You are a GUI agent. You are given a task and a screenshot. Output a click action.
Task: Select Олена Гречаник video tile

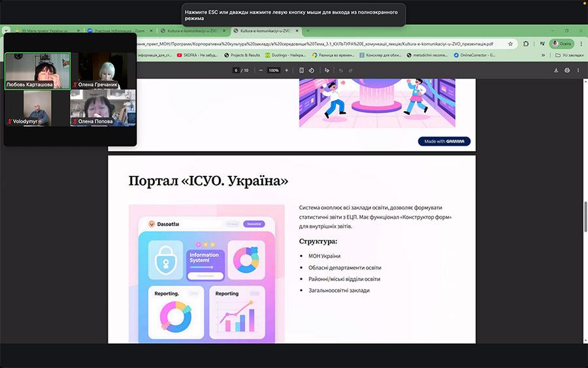click(x=103, y=71)
